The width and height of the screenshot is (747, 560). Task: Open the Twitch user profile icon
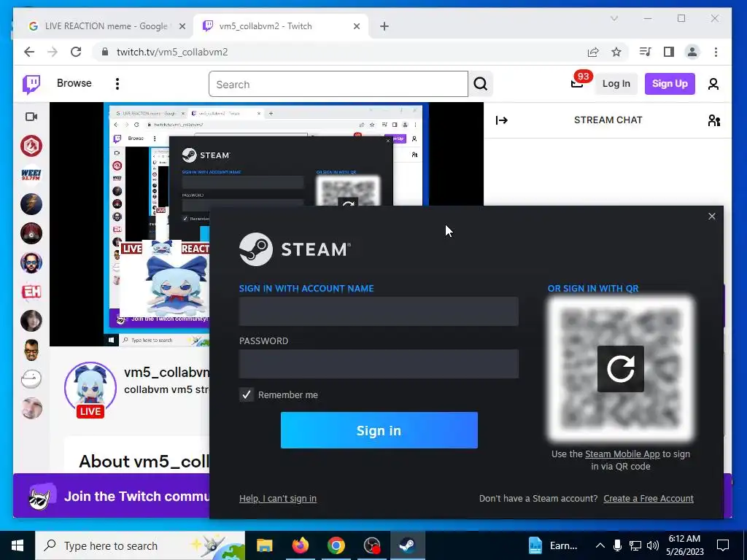tap(713, 84)
